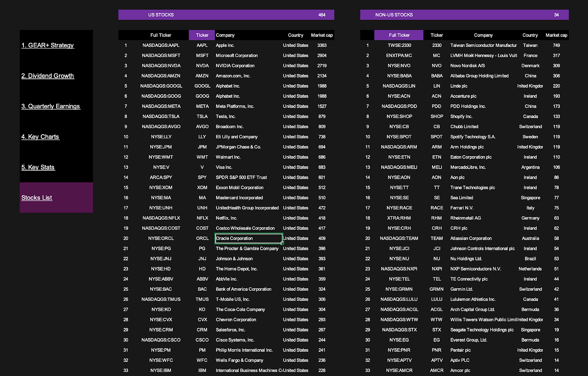Select the Arm Holdings plc cell
The height and width of the screenshot is (376, 588).
(x=467, y=147)
